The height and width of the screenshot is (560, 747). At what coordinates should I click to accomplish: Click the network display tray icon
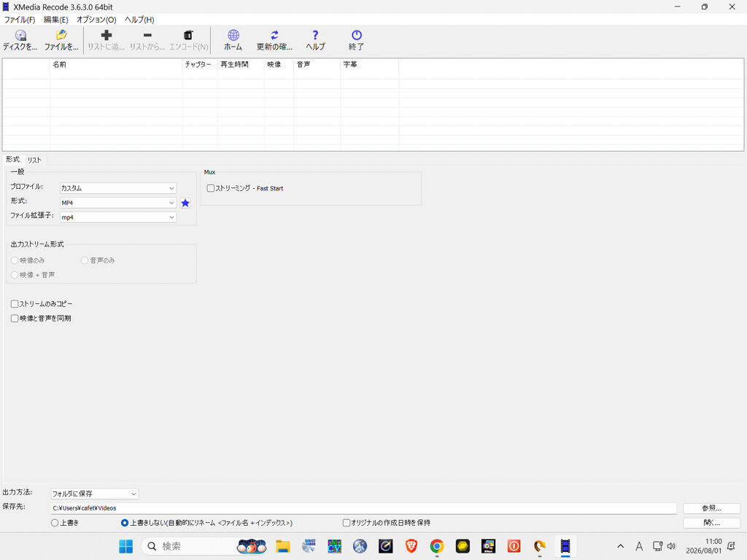coord(657,546)
